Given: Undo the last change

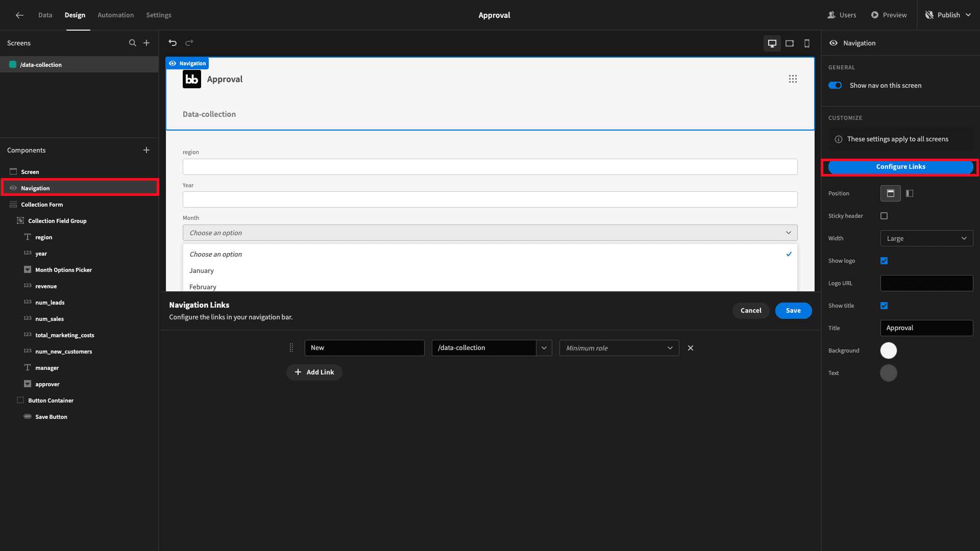Looking at the screenshot, I should 173,43.
